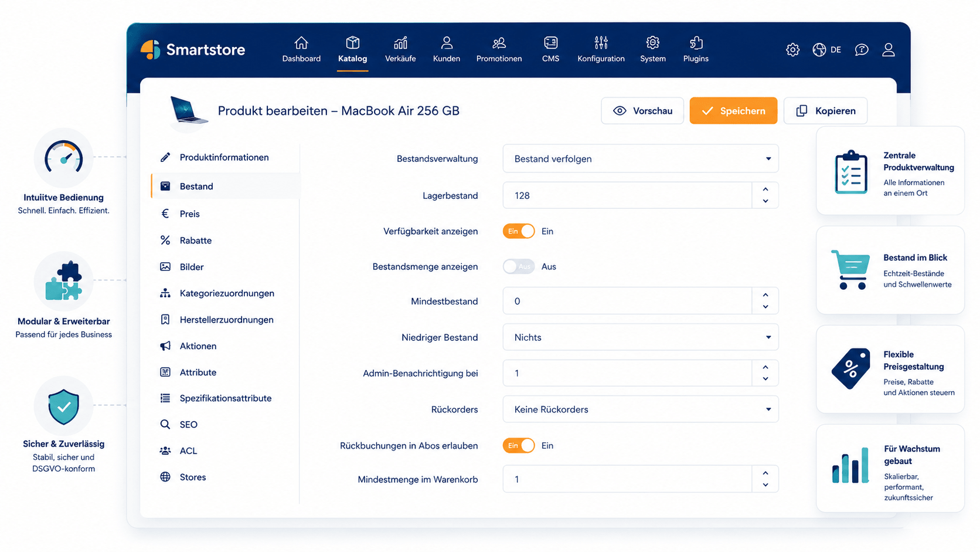The height and width of the screenshot is (552, 980).
Task: Click the bar chart Für Wachstum icon
Action: [850, 466]
